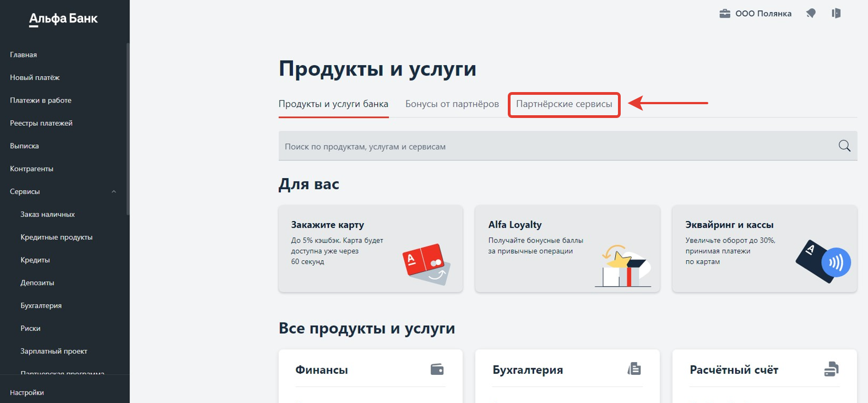This screenshot has height=403, width=868.
Task: Switch to the Продукты и услуги банка tab
Action: (333, 104)
